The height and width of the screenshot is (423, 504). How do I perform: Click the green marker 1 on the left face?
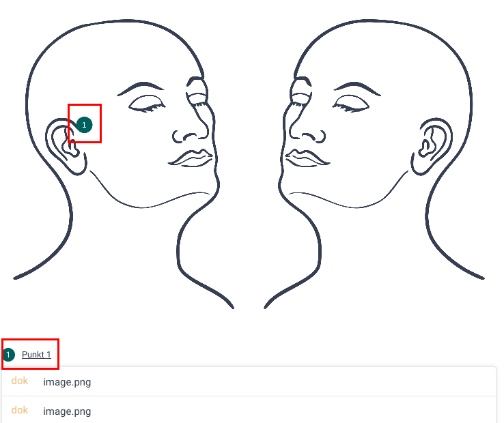[x=84, y=125]
